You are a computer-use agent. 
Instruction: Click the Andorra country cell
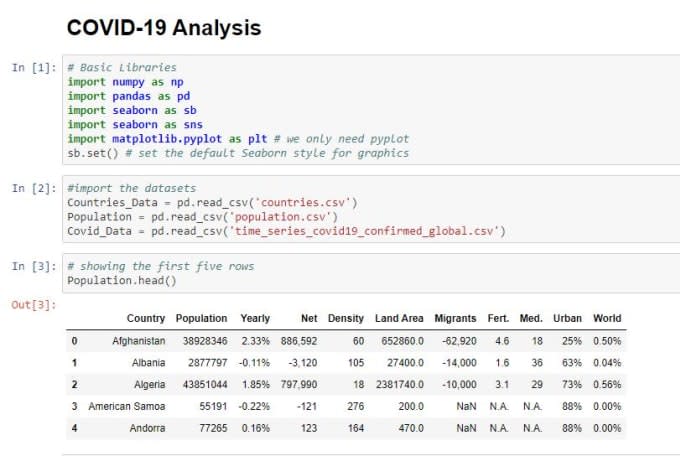(x=147, y=428)
